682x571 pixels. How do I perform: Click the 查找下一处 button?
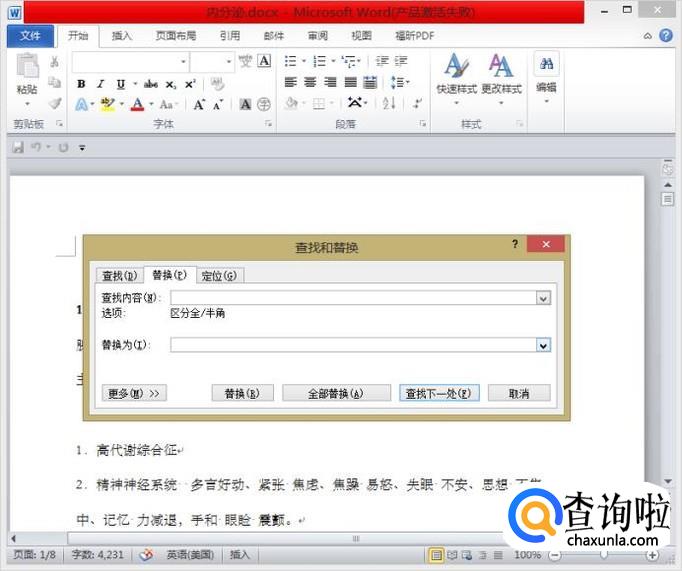[x=438, y=393]
